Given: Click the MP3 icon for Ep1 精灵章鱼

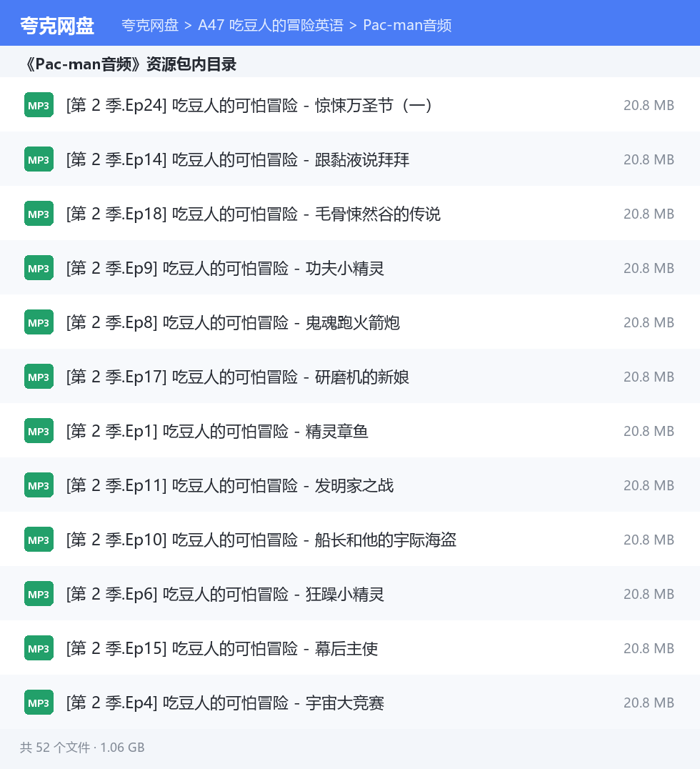Looking at the screenshot, I should pyautogui.click(x=39, y=431).
